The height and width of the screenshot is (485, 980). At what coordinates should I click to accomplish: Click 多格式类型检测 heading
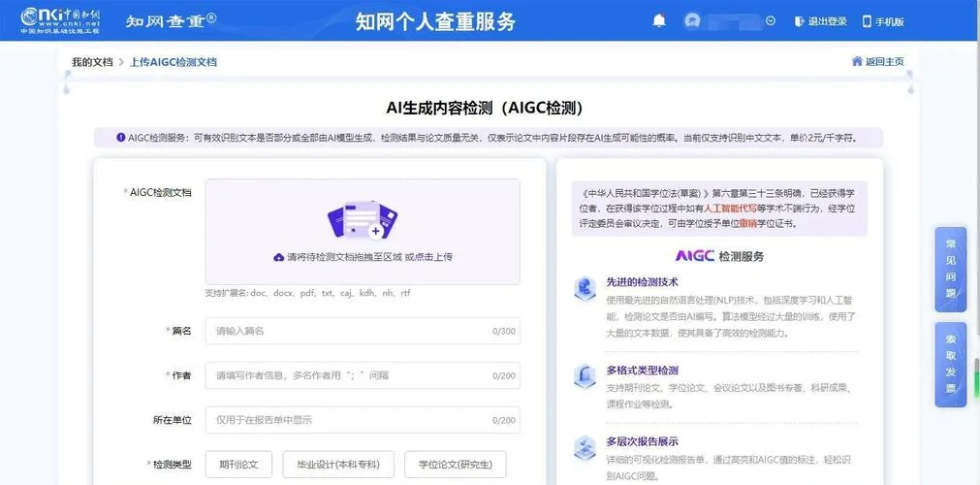pyautogui.click(x=642, y=371)
